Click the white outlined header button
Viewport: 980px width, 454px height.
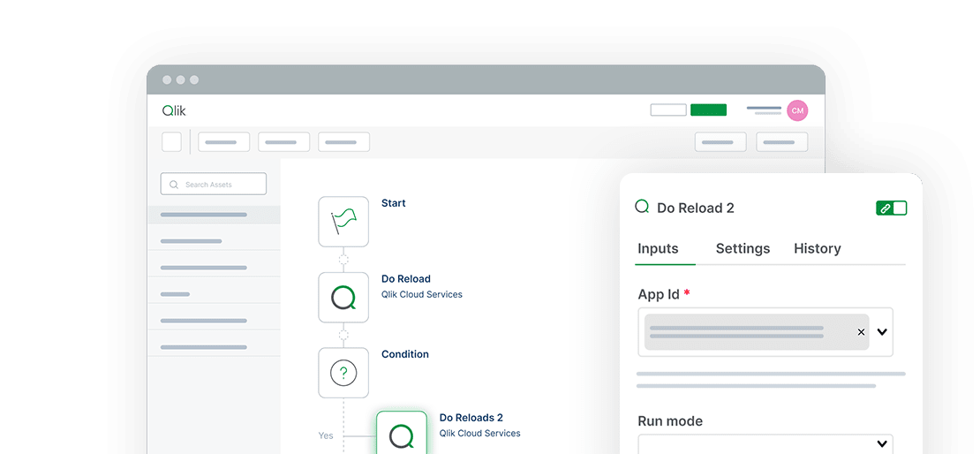(x=668, y=110)
